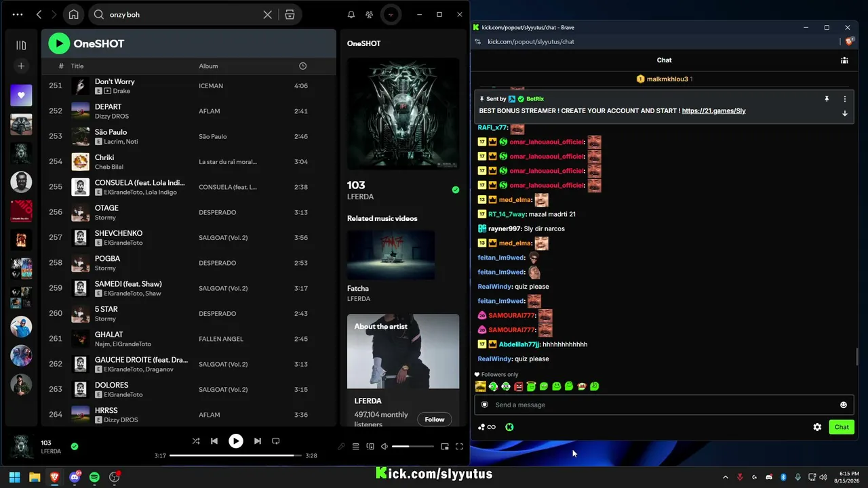Open Windows Start menu
The height and width of the screenshot is (488, 868).
[x=14, y=477]
